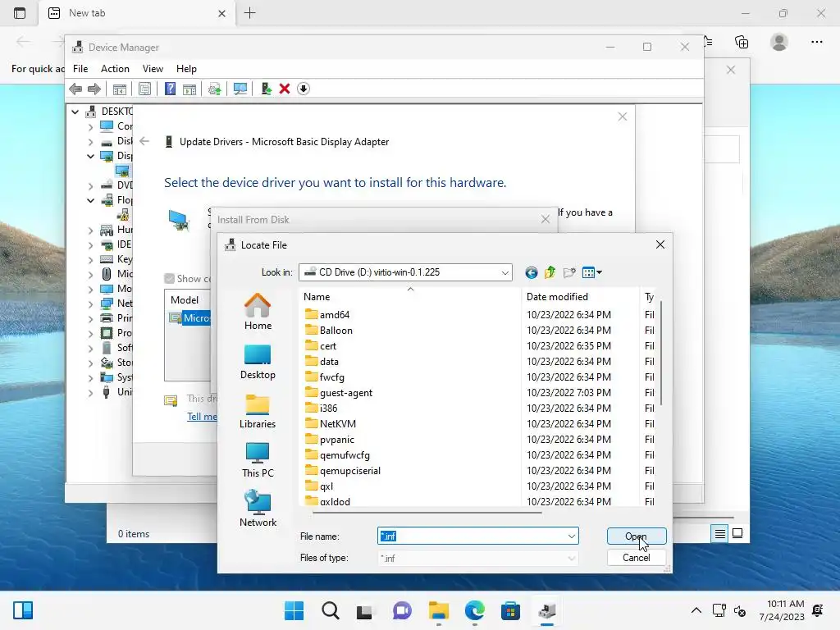Select the guest-agent folder
The width and height of the screenshot is (840, 630).
pos(339,393)
